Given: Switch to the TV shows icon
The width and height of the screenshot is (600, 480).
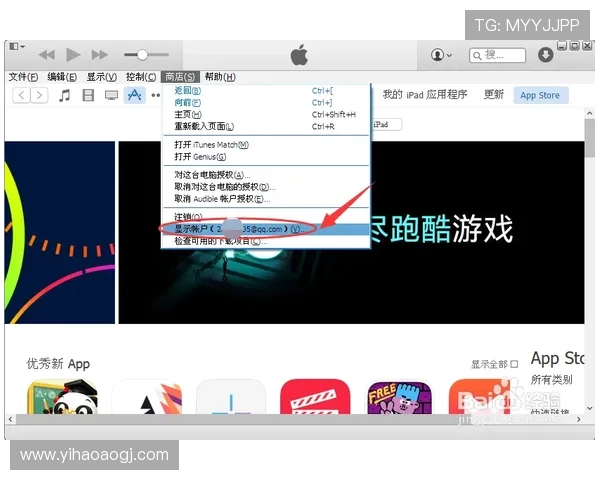Looking at the screenshot, I should click(x=111, y=95).
